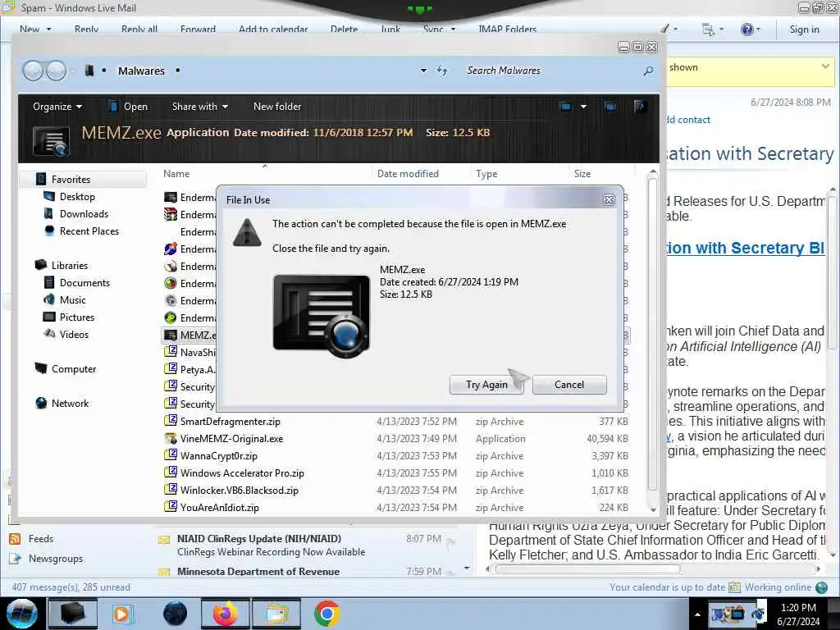Image resolution: width=840 pixels, height=630 pixels.
Task: Select the YouAreAnIdiot.zip file
Action: 219,507
